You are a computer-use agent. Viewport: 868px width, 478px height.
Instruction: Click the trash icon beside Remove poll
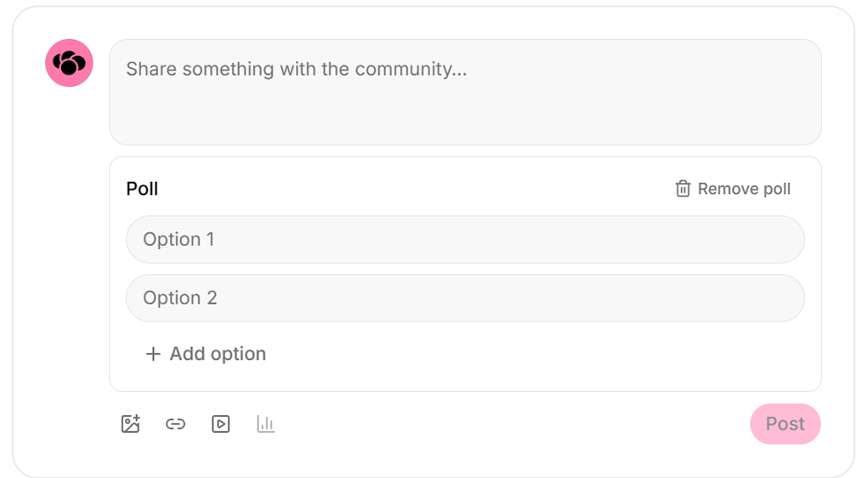(683, 189)
